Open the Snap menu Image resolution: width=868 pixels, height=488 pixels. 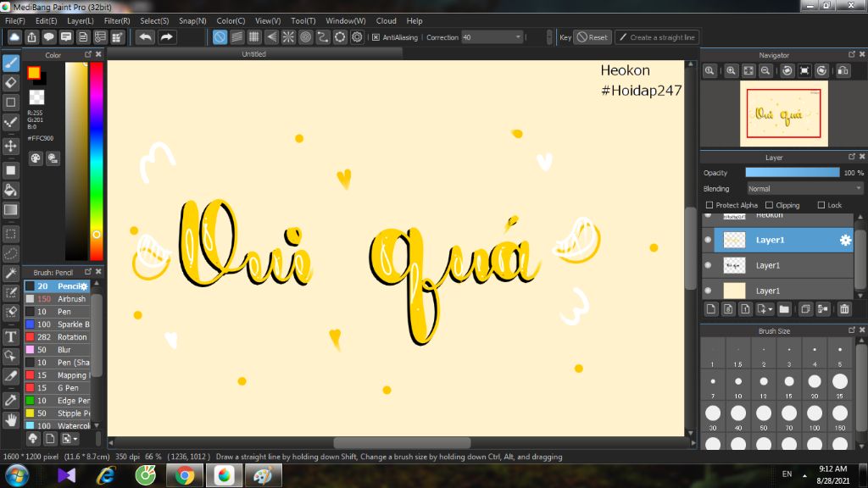pos(192,21)
